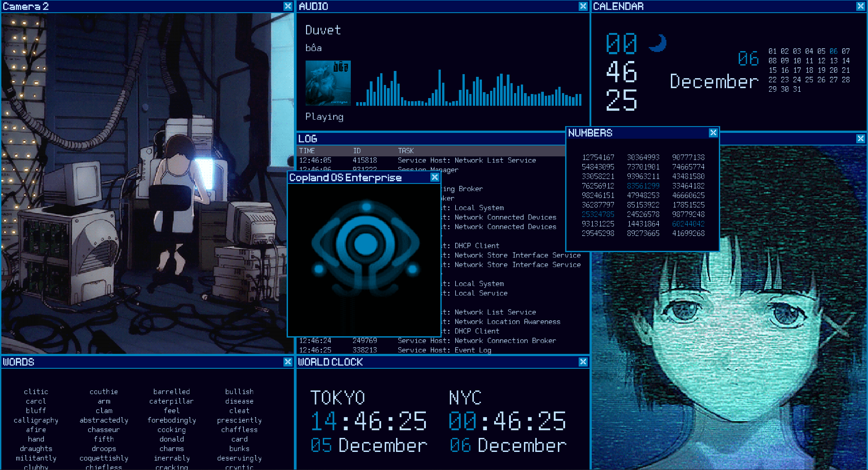Click the December month label in CALENDAR
The width and height of the screenshot is (868, 470).
(x=714, y=81)
